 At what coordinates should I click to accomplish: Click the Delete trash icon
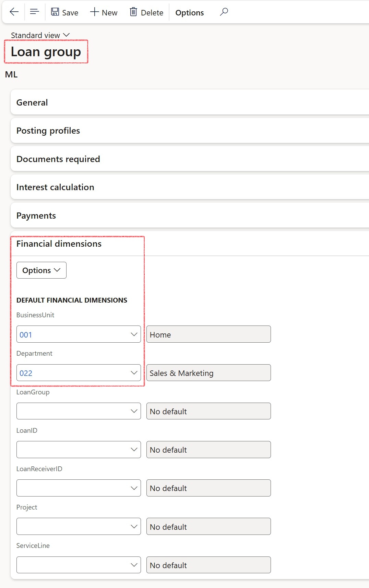[x=133, y=12]
